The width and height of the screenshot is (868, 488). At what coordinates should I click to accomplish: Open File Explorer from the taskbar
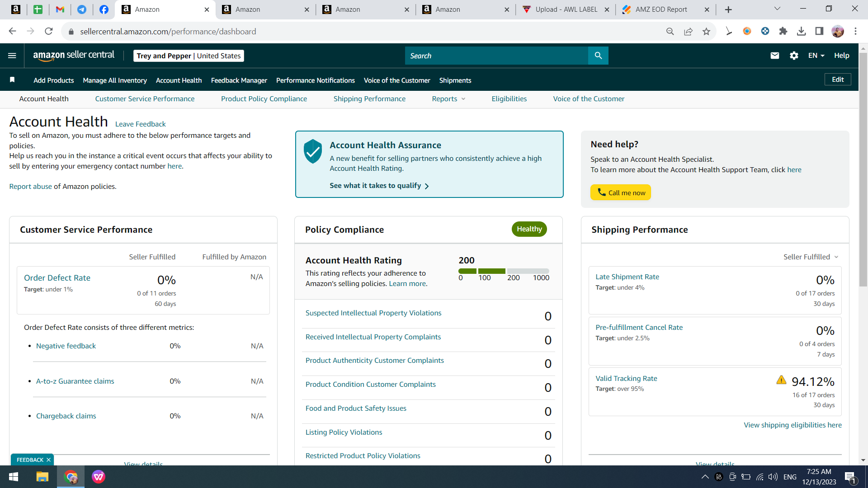(x=42, y=477)
